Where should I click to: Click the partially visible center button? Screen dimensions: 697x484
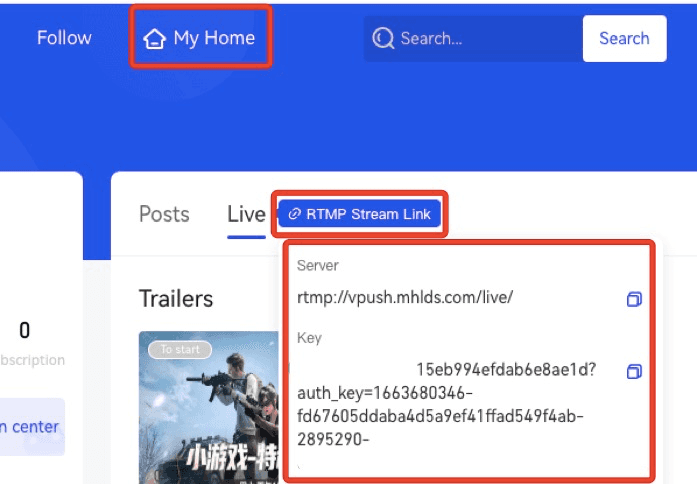[30, 427]
